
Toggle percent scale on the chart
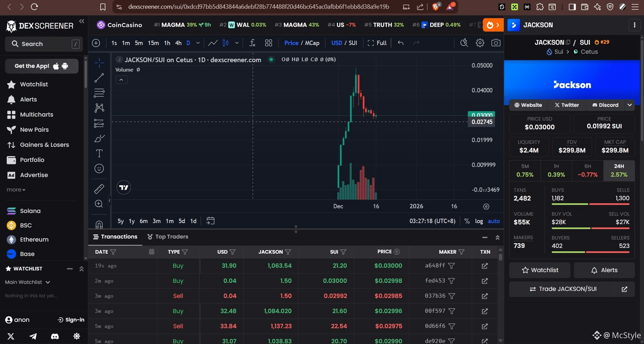click(x=467, y=221)
